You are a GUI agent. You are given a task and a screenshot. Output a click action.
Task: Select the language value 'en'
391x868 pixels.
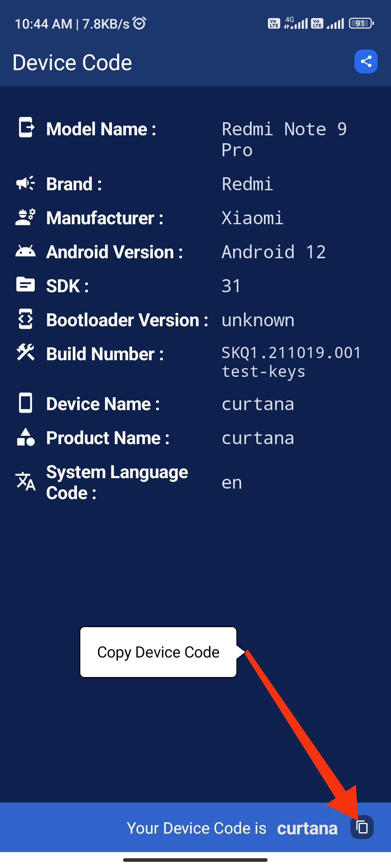[232, 482]
